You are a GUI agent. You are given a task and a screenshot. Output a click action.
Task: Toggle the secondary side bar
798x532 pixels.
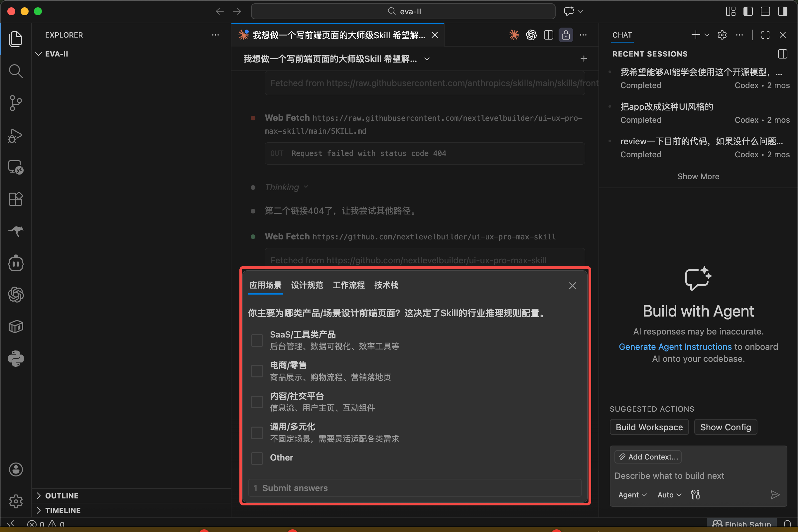click(x=783, y=12)
